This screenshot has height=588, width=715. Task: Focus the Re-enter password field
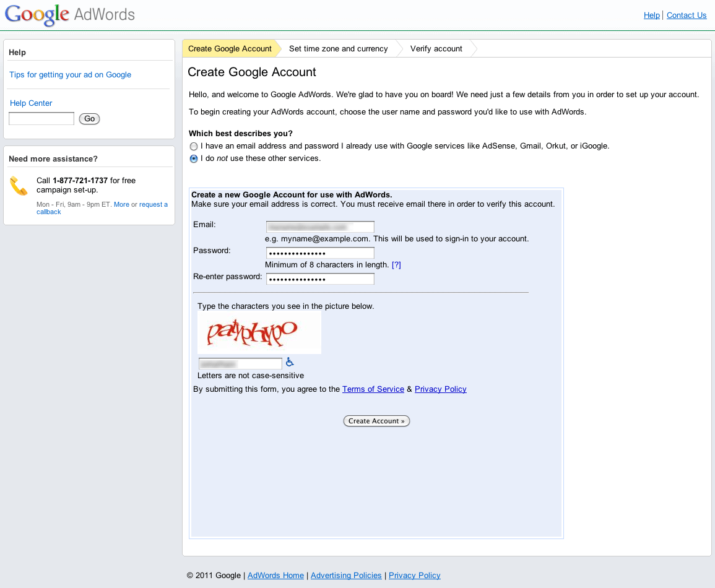click(320, 279)
